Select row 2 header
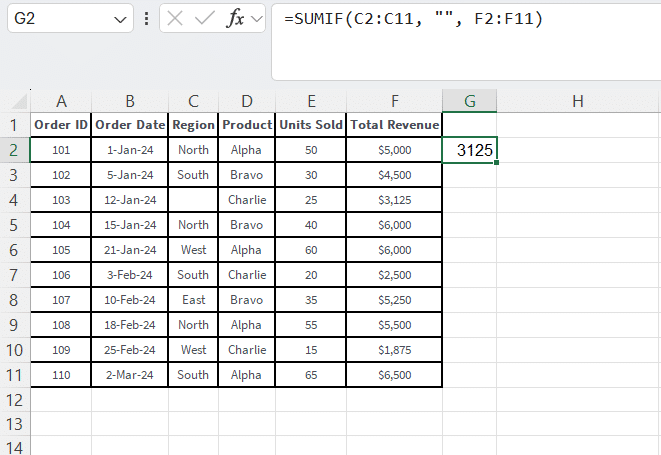 click(x=14, y=150)
